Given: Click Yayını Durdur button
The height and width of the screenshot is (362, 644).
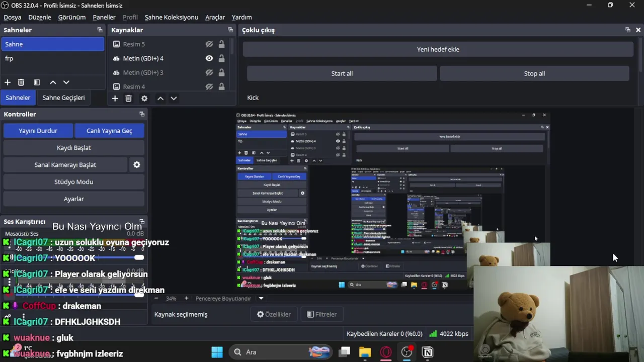Looking at the screenshot, I should coord(38,131).
